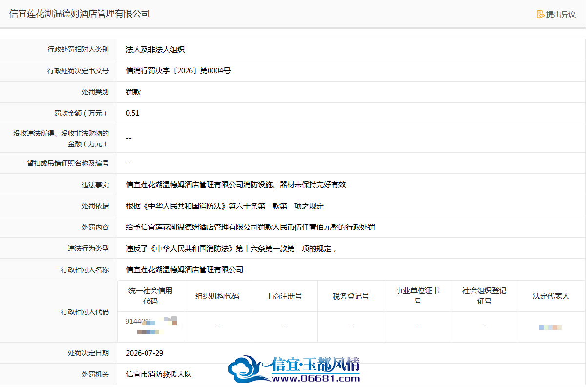Click the 提出异议 objection icon
The image size is (588, 387).
(x=540, y=14)
